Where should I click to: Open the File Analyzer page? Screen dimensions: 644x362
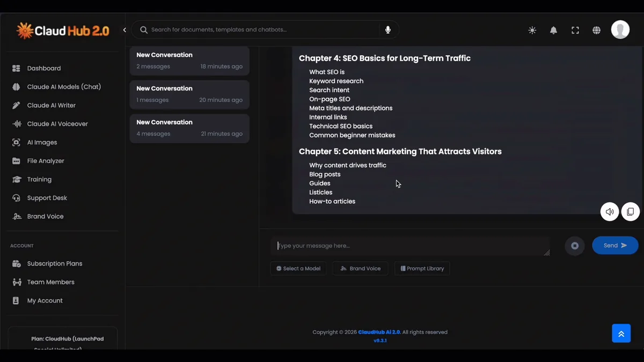[46, 161]
